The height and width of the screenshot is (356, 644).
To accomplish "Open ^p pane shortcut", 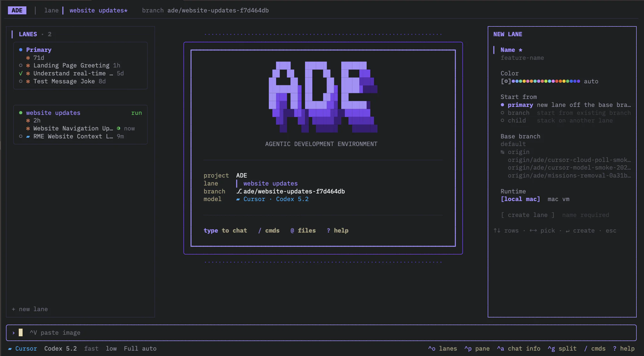I will [x=477, y=349].
